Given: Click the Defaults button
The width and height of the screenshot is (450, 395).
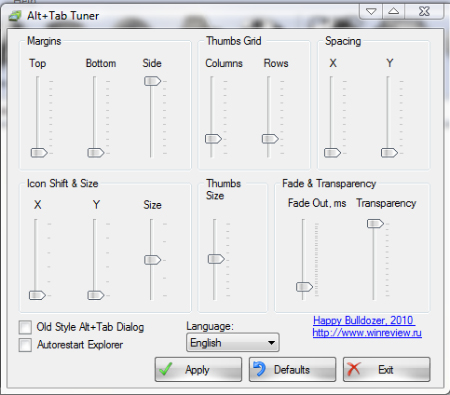Looking at the screenshot, I should (x=292, y=369).
